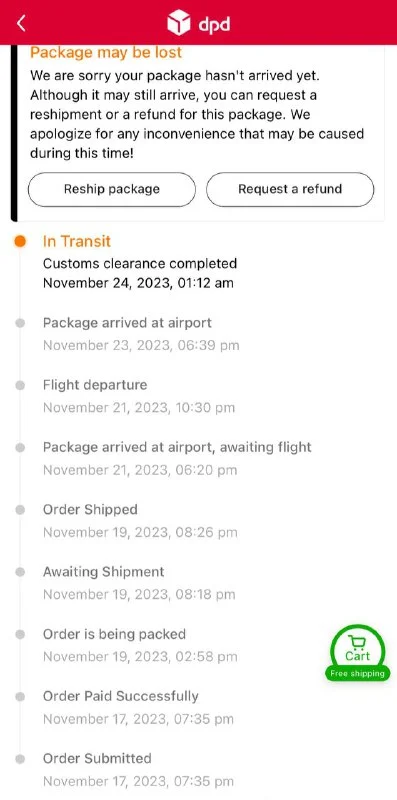Image resolution: width=397 pixels, height=800 pixels.
Task: Open the green Cart icon
Action: [x=358, y=649]
